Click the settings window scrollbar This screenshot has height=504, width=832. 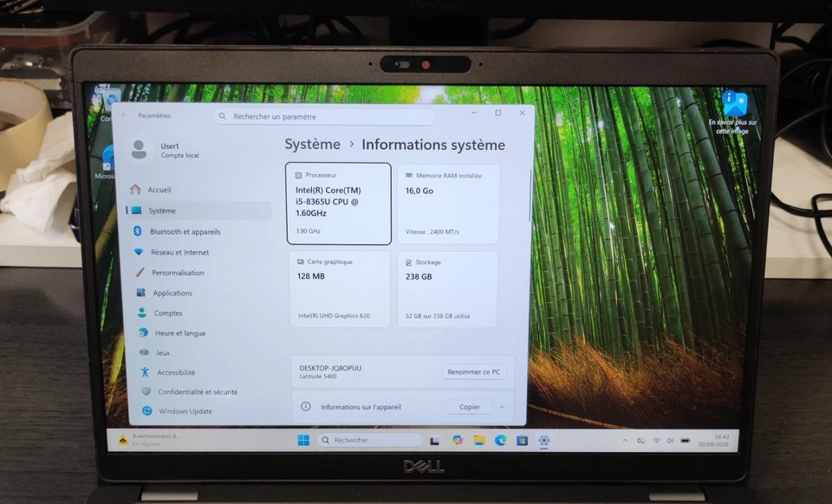pos(530,195)
